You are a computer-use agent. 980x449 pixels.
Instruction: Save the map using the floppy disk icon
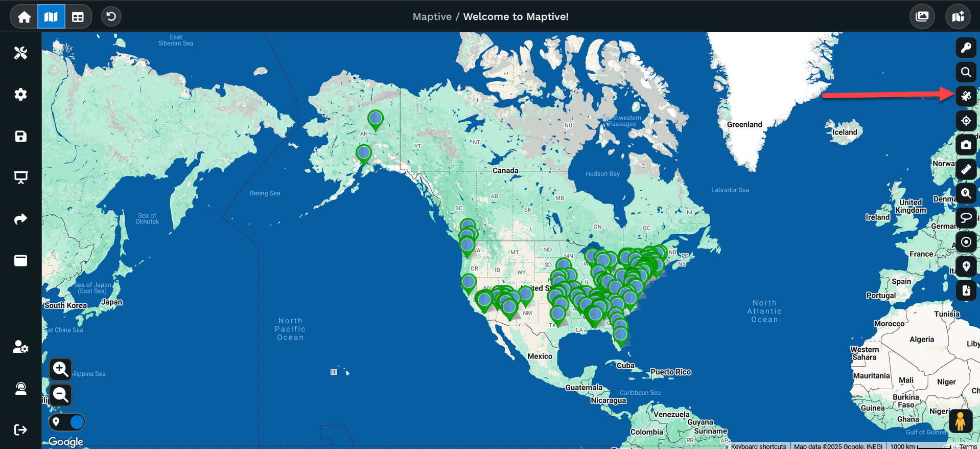20,136
